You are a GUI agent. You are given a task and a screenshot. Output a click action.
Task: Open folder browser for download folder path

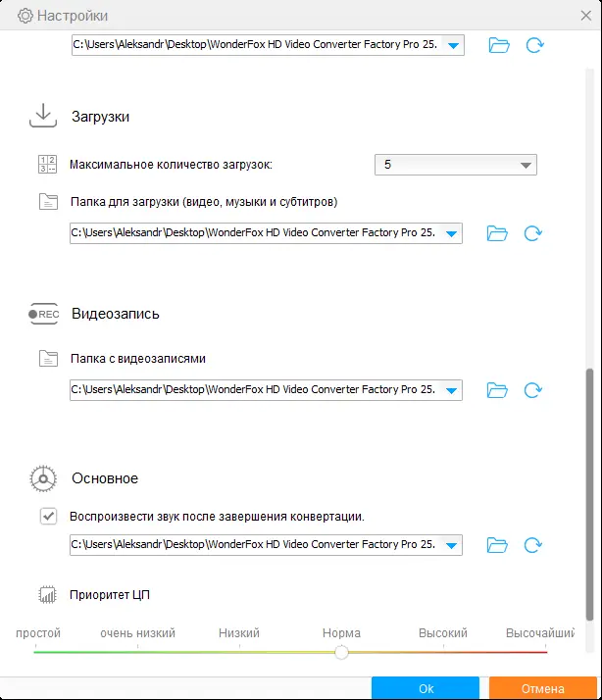point(498,233)
